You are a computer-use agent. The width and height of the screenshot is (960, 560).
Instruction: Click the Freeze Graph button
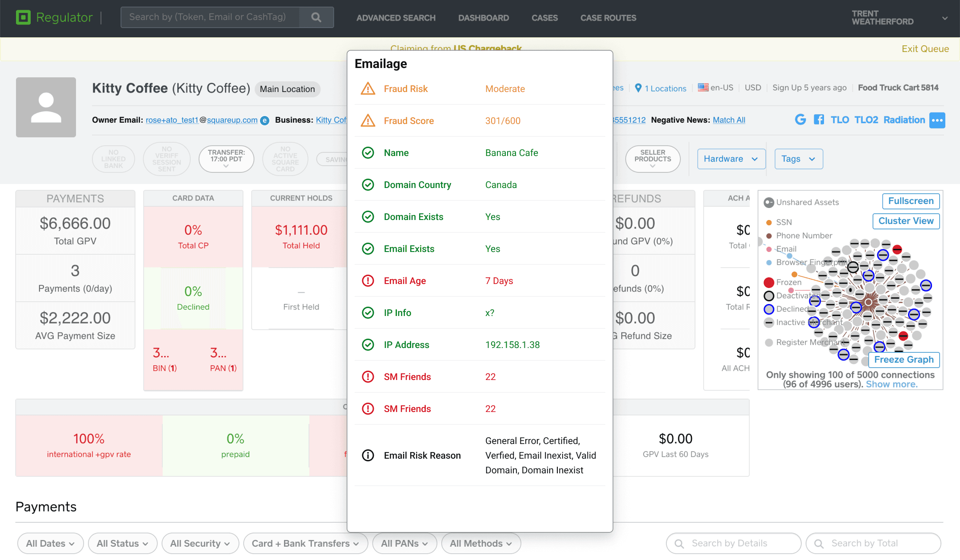click(904, 360)
